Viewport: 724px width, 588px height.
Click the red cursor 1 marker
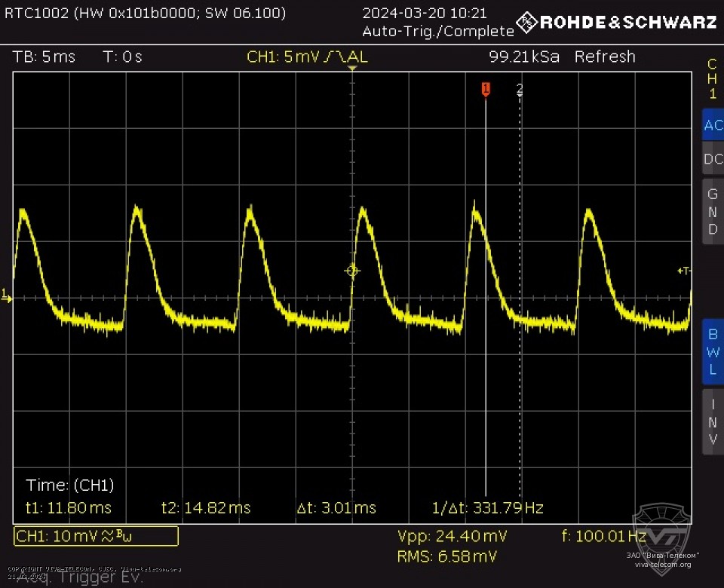pos(486,90)
